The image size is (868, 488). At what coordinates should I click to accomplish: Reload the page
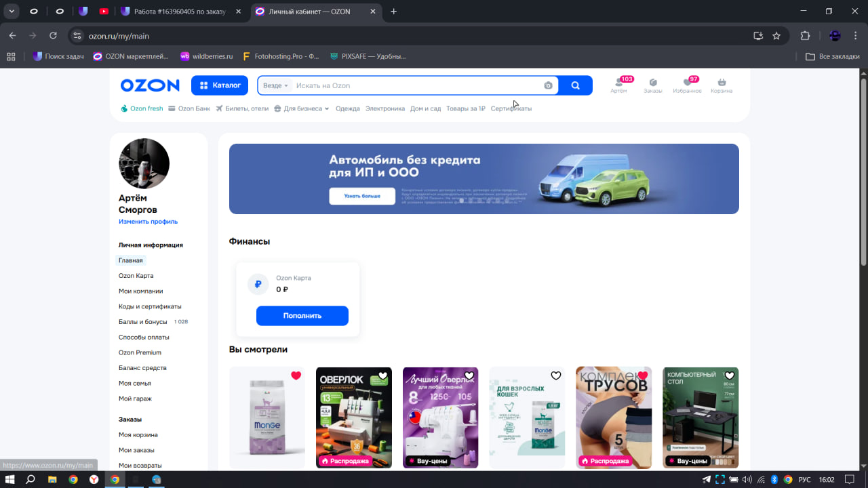pos(54,36)
